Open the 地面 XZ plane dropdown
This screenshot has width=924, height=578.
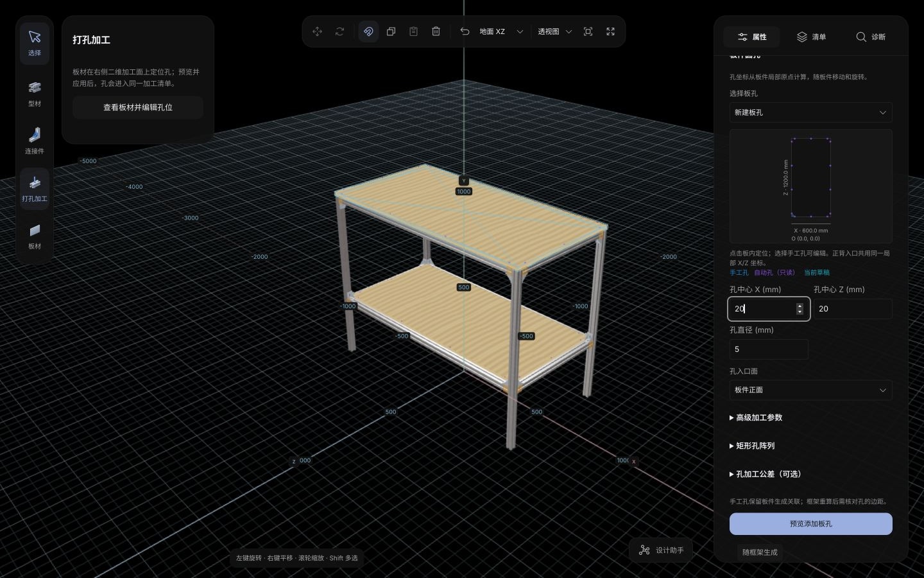pos(501,31)
